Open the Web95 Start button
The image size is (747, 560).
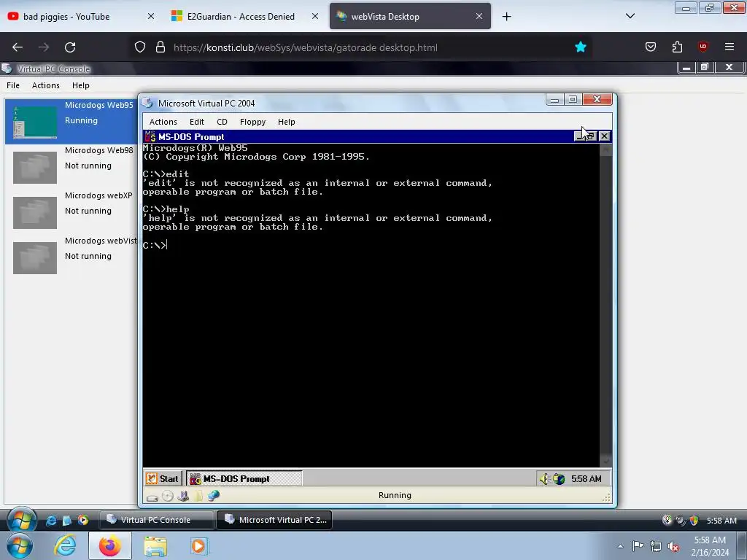(x=163, y=478)
